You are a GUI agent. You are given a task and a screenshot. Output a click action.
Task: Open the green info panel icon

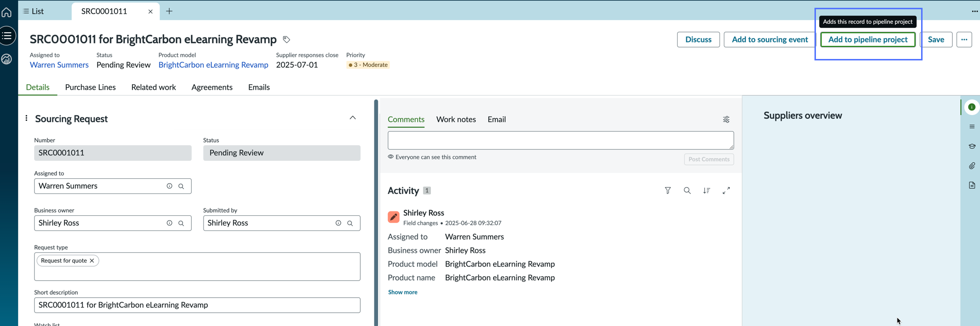972,107
